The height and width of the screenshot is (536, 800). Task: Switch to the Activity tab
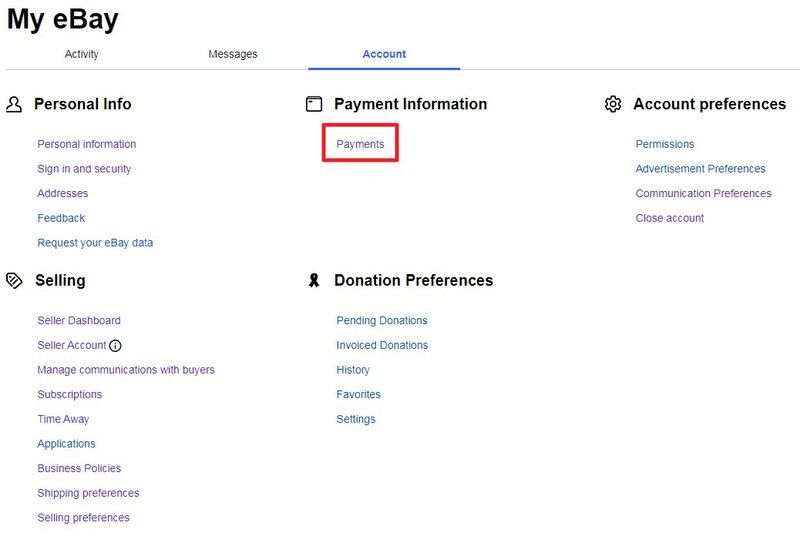tap(82, 54)
